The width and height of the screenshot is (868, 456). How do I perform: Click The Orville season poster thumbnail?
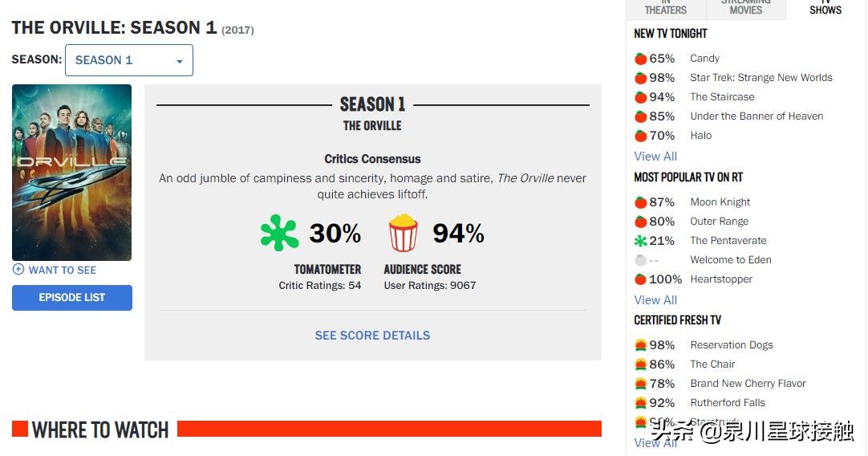coord(71,173)
